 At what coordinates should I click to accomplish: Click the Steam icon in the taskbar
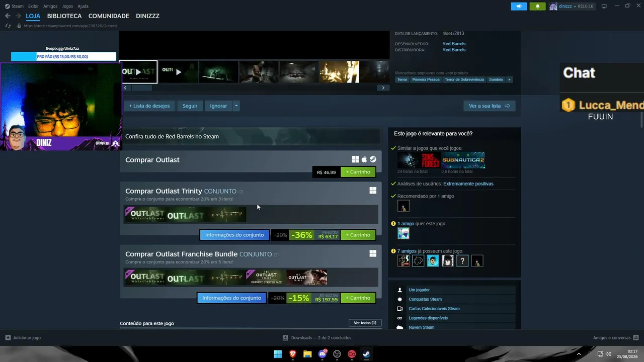[x=367, y=354]
